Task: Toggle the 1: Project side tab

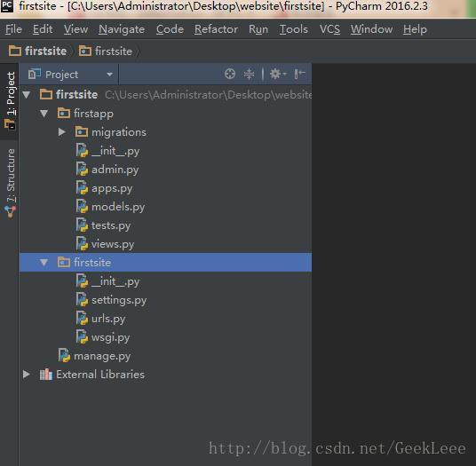Action: [10, 101]
